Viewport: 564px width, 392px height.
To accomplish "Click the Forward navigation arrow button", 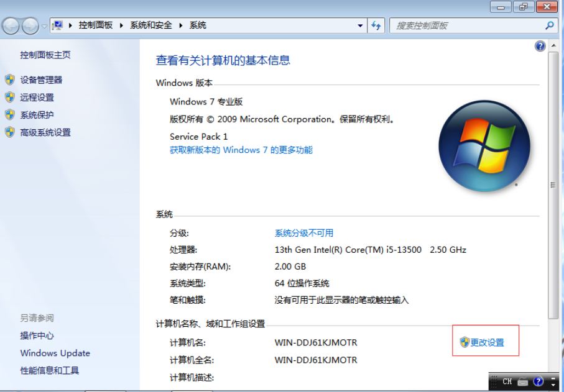I will (30, 26).
